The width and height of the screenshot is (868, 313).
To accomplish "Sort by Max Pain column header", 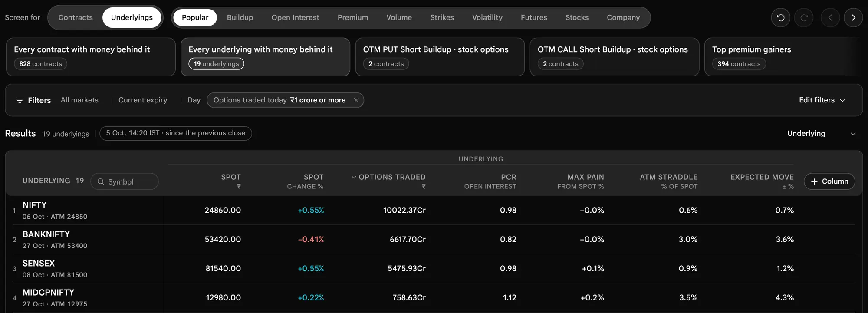I will (x=581, y=181).
